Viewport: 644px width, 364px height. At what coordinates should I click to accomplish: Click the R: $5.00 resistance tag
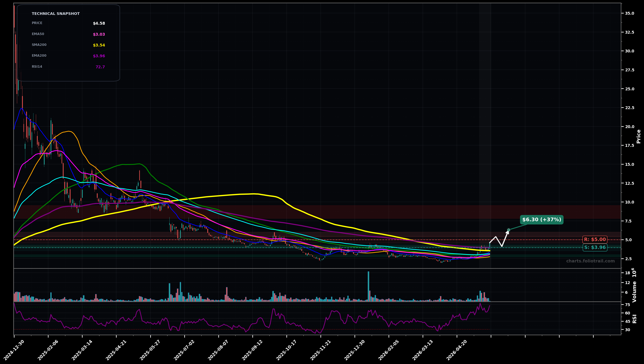click(x=595, y=239)
